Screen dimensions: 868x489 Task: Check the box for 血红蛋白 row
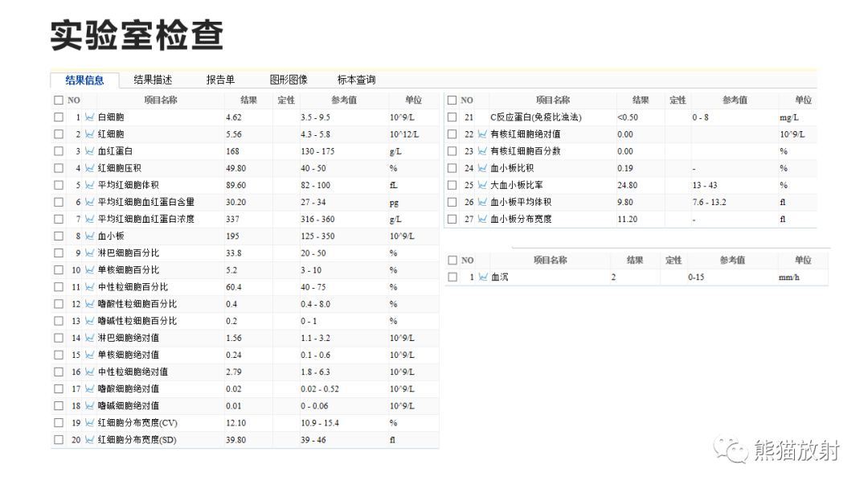59,151
